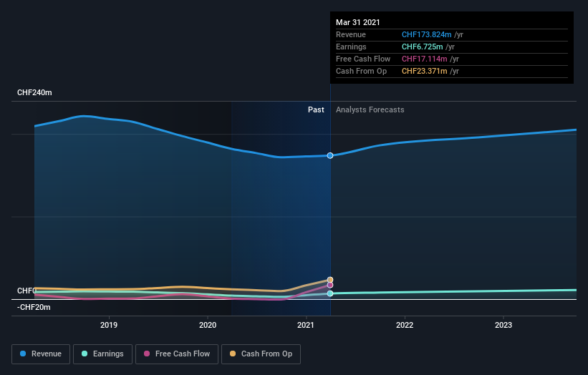Click the teal Earnings data point marker
Viewport: 588px width, 375px height.
(x=330, y=293)
